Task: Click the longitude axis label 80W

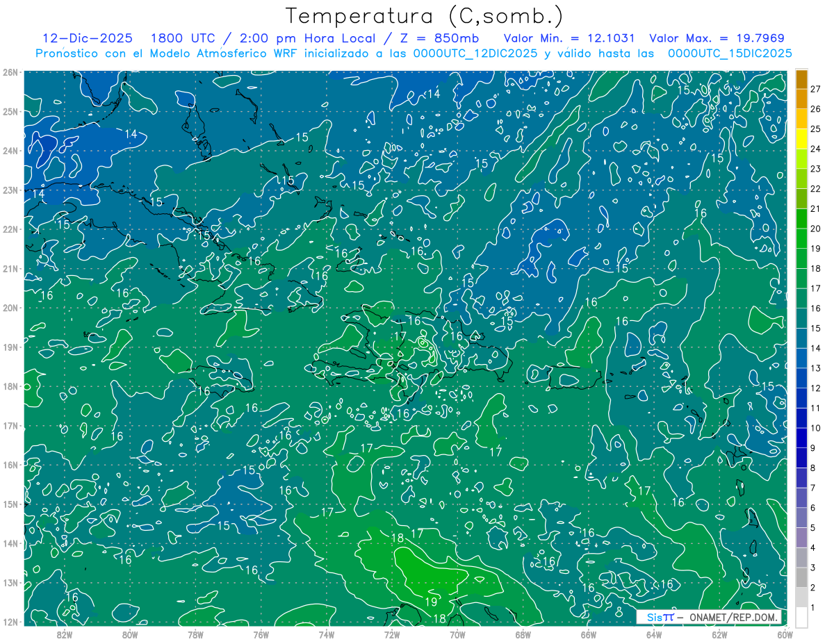Action: click(130, 634)
